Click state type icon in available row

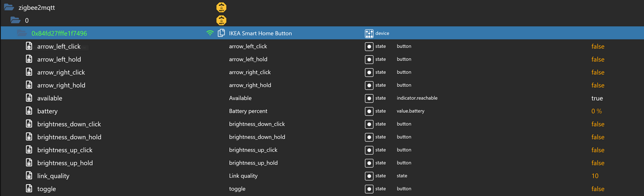[x=369, y=98]
